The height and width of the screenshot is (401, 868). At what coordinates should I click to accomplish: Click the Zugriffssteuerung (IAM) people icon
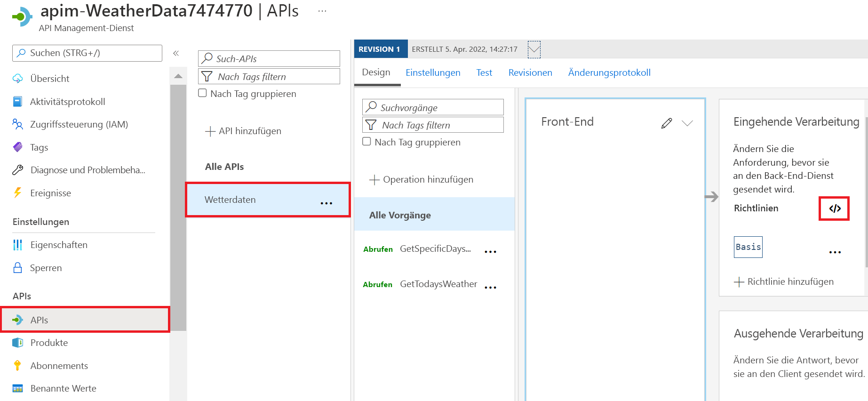[x=17, y=124]
